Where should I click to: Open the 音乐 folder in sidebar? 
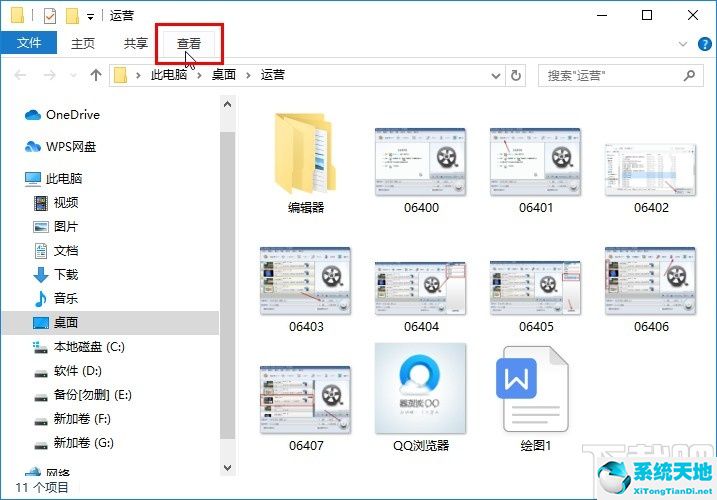[x=56, y=299]
